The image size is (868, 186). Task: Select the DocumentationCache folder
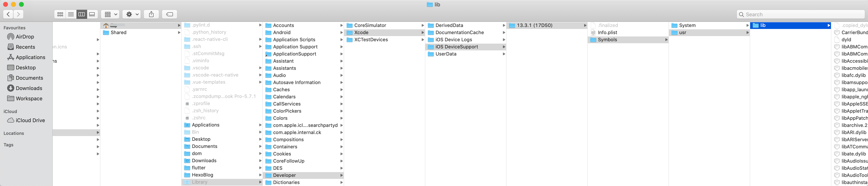pyautogui.click(x=466, y=32)
